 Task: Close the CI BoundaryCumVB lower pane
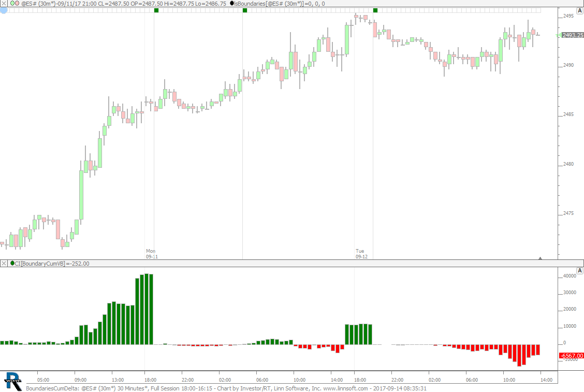4,264
